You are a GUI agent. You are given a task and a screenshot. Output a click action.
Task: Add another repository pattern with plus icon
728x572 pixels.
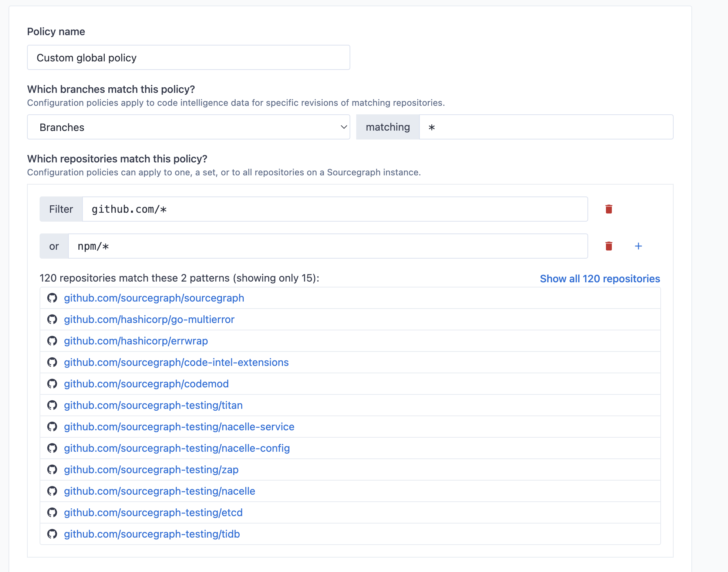638,246
